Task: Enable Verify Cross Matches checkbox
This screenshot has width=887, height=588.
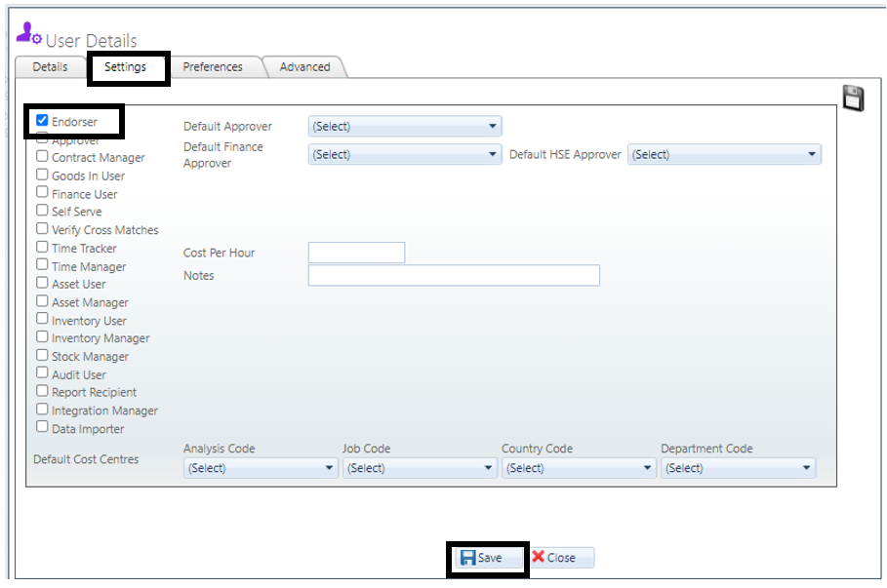Action: click(42, 228)
